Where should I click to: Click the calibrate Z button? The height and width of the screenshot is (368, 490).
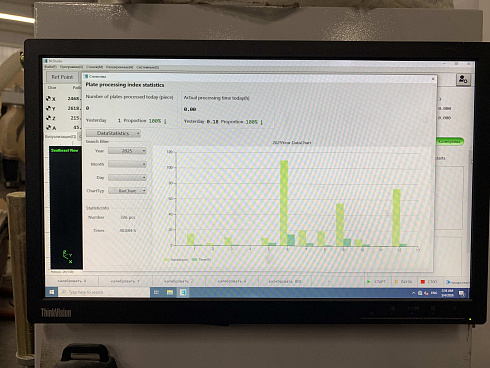(178, 281)
